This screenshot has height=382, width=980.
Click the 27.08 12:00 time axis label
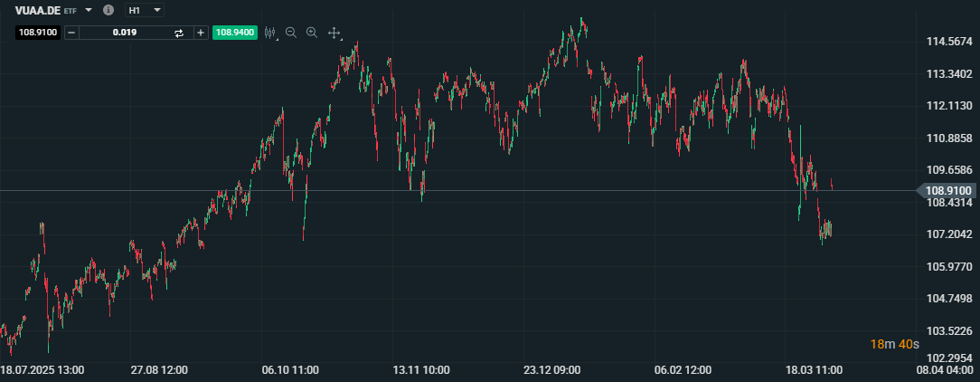[159, 369]
